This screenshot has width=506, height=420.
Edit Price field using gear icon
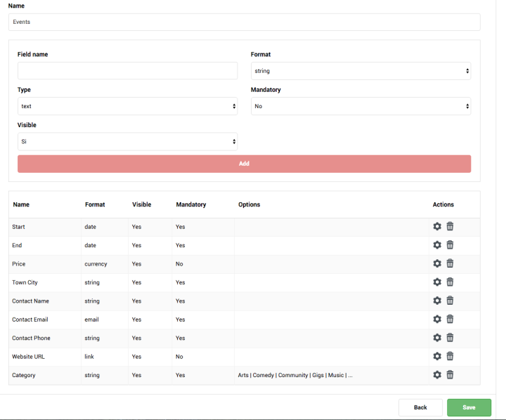tap(437, 263)
